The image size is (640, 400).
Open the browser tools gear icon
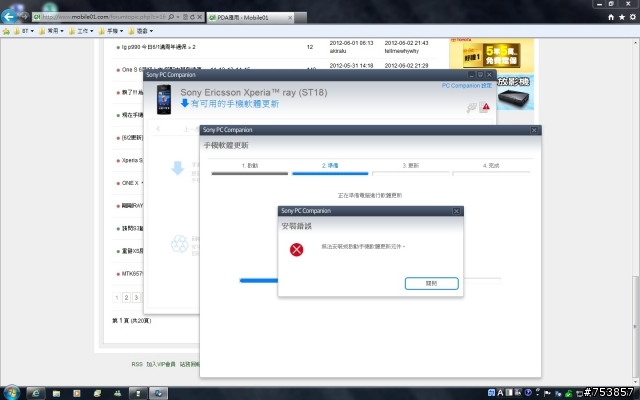(633, 17)
